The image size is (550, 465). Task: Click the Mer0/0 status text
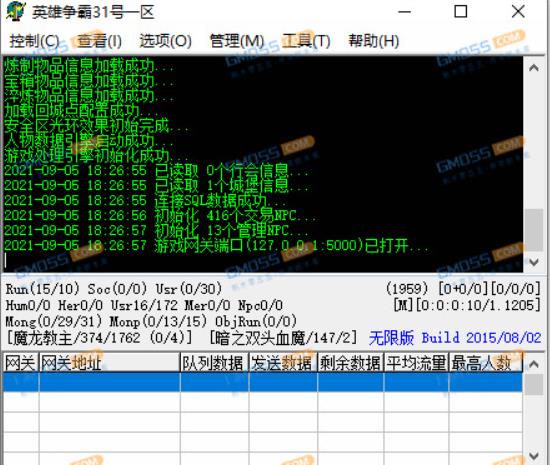(207, 305)
